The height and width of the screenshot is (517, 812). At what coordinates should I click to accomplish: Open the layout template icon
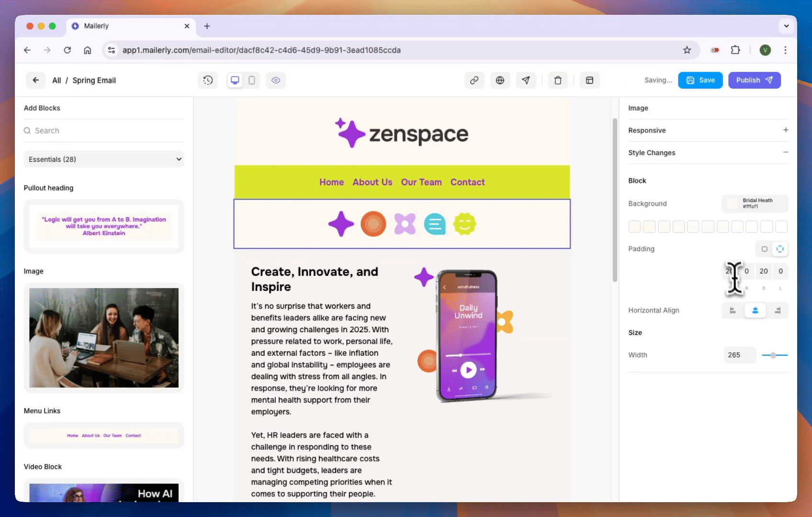point(589,80)
